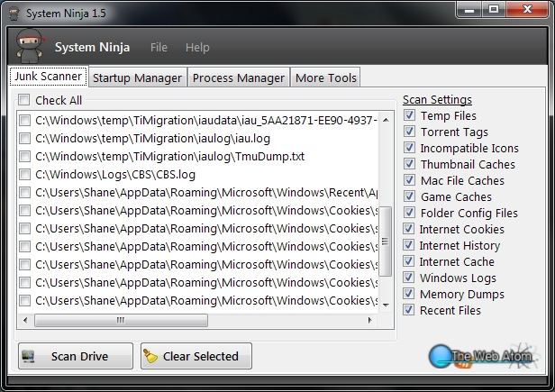Select the C:\Windows\Logs\CBS\CBS.log path text
This screenshot has width=555, height=392.
tap(115, 174)
